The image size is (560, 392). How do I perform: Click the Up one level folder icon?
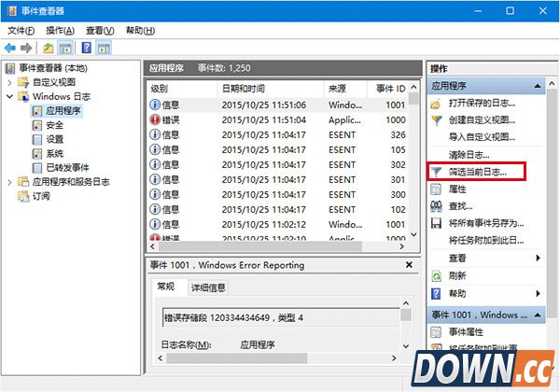[49, 48]
